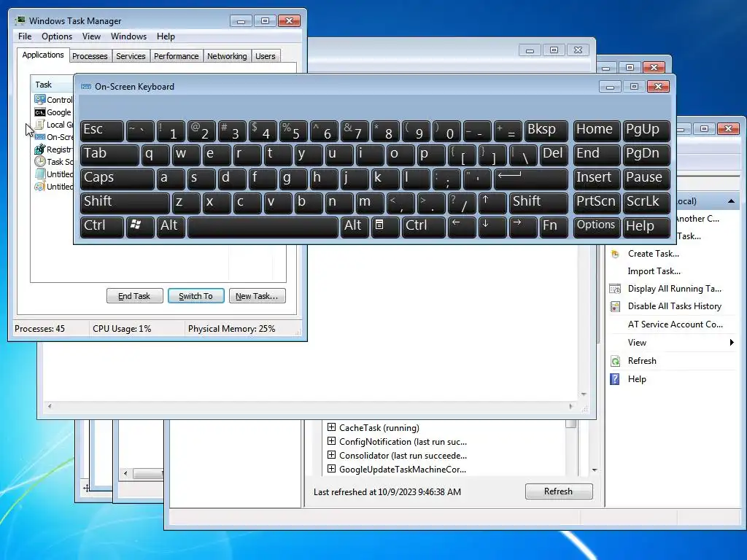747x560 pixels.
Task: Click the down arrow key on keyboard
Action: tap(492, 227)
